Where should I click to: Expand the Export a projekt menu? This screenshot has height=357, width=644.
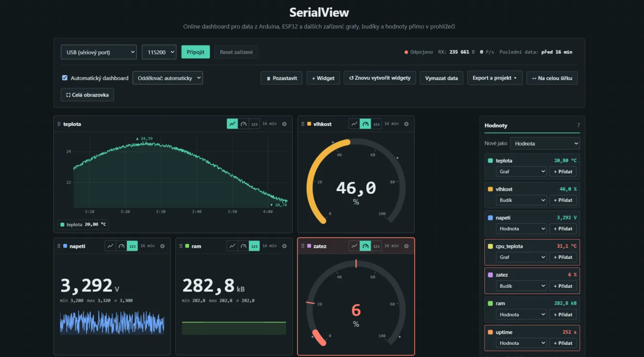pos(495,78)
